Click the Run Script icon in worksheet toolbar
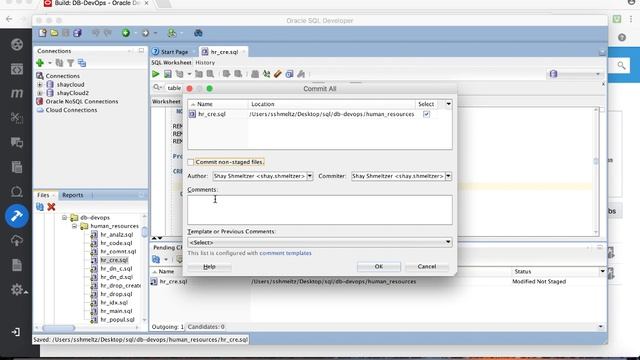Image resolution: width=640 pixels, height=360 pixels. click(x=167, y=74)
